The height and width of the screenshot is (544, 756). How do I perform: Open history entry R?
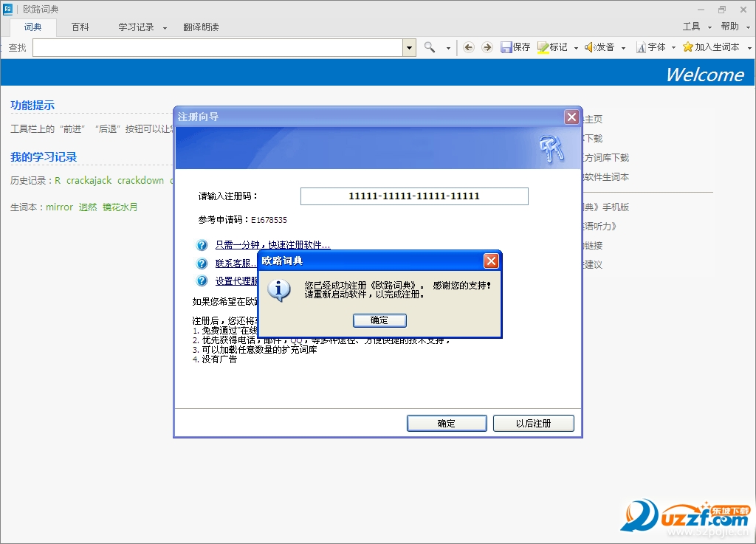[x=58, y=181]
